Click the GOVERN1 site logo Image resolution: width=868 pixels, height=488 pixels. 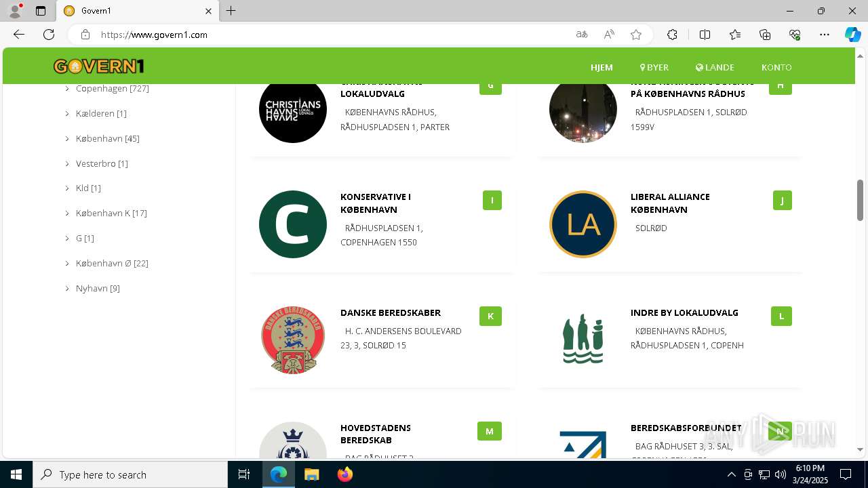coord(99,66)
